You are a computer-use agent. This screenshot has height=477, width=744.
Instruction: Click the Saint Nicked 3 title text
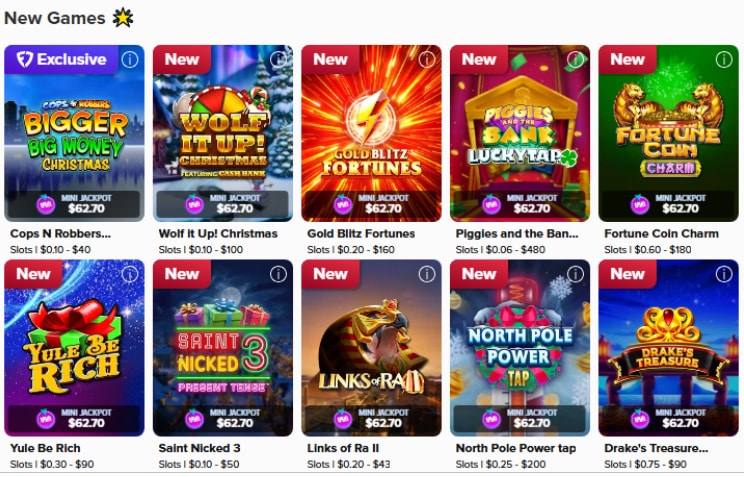(199, 448)
